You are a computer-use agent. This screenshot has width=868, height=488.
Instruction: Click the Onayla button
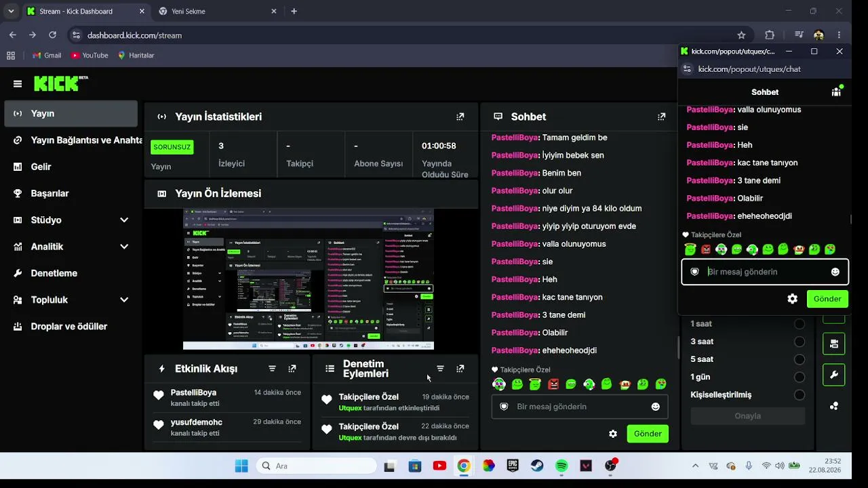747,416
